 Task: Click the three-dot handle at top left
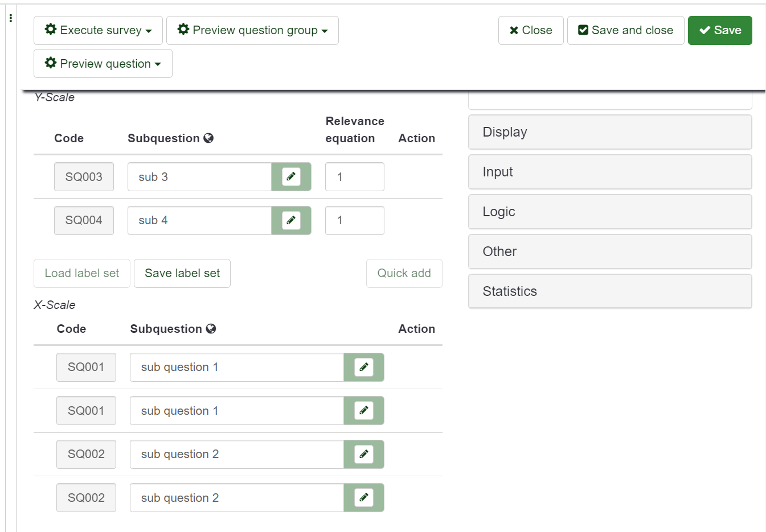pyautogui.click(x=11, y=19)
